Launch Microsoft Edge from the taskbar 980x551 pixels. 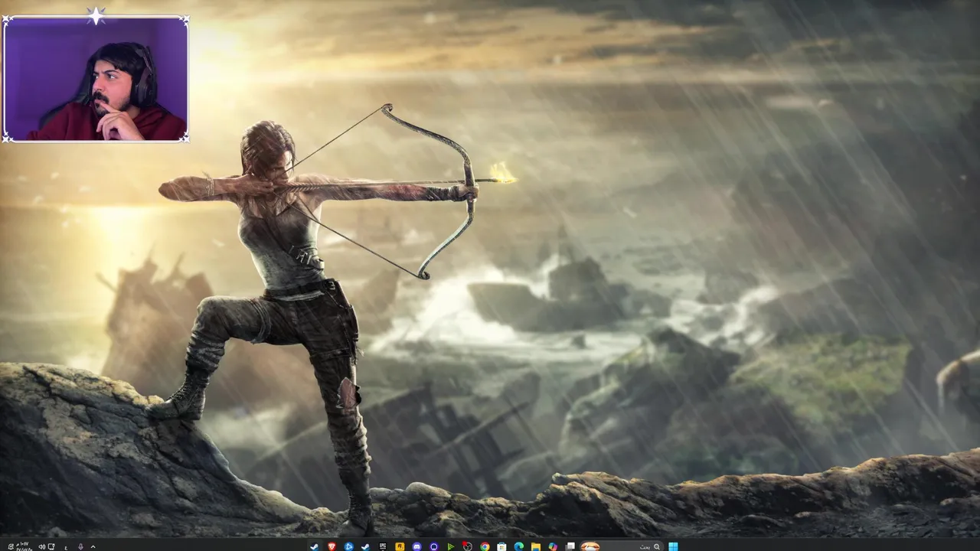coord(519,546)
